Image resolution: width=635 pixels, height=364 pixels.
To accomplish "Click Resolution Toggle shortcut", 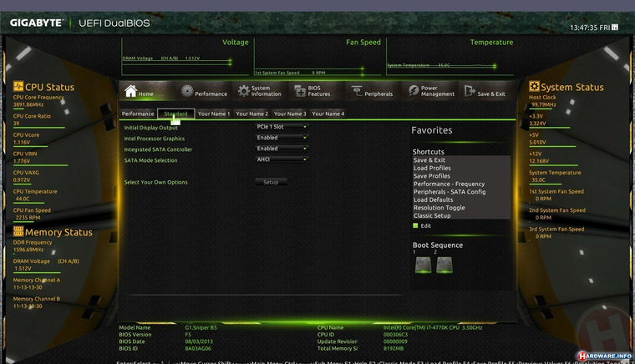I will [439, 208].
